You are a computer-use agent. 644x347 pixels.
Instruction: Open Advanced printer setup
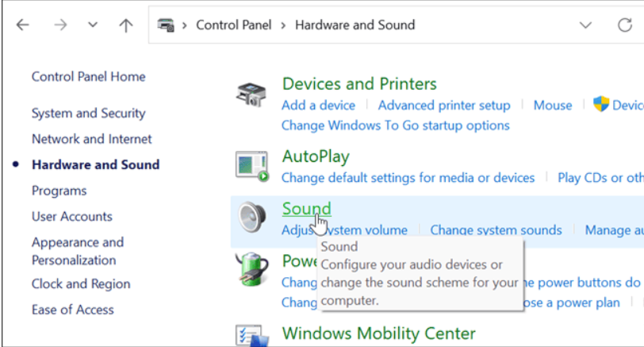[444, 105]
